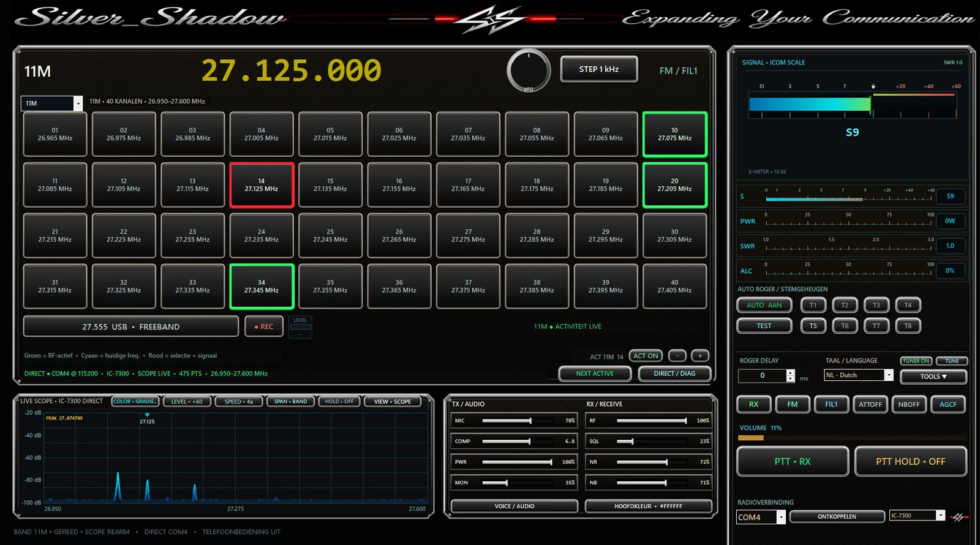Viewport: 980px width, 545px height.
Task: Click the VFO tuning knob
Action: [529, 70]
